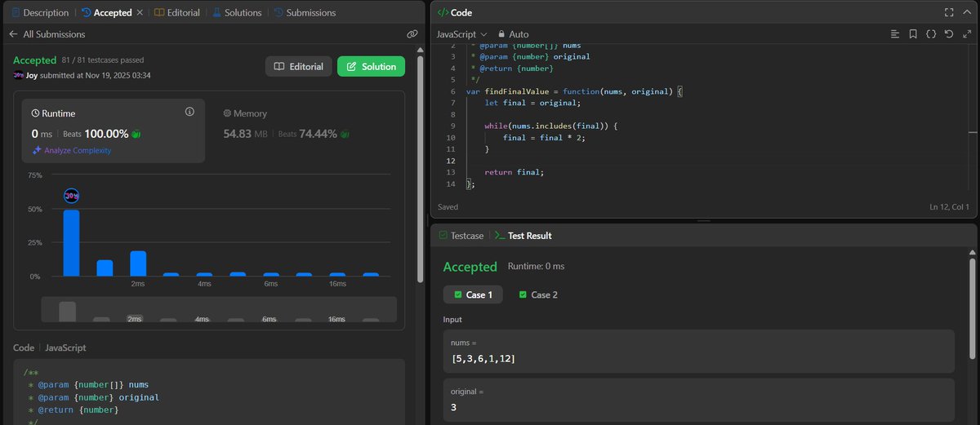Click the tallest bar in runtime chart

71,243
